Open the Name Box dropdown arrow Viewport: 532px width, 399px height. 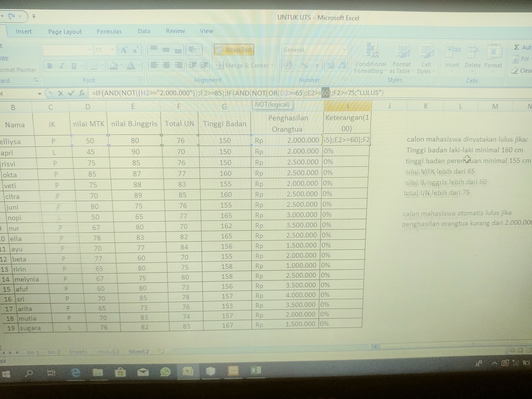pos(40,94)
